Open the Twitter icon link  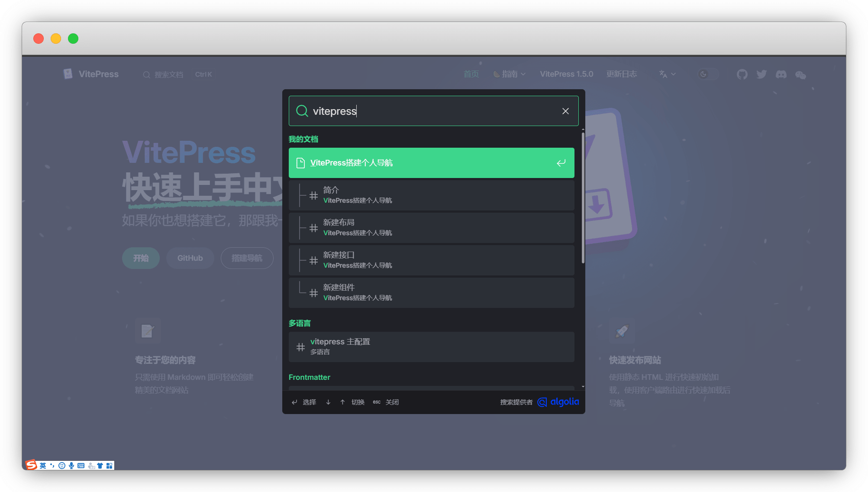pos(762,74)
